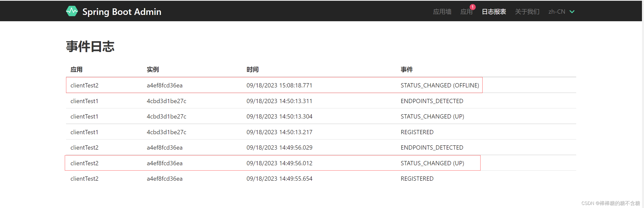
Task: Select the clientTest2 REGISTERED event at 14:49:55.654
Action: coord(274,179)
